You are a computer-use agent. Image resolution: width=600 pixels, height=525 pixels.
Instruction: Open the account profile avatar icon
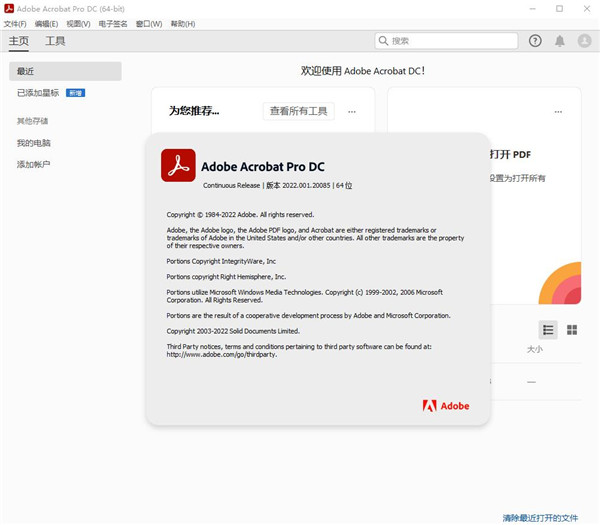(x=584, y=41)
